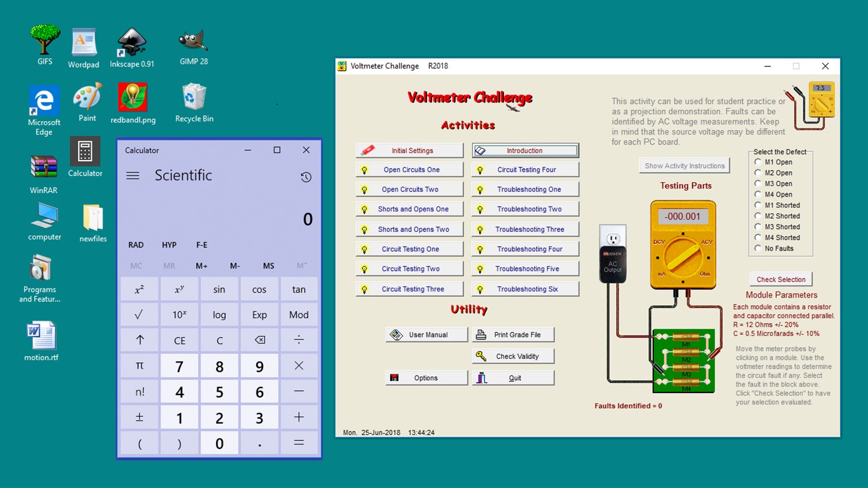Click the lightbulb icon beside Open Circuits One
The height and width of the screenshot is (488, 868).
coord(365,169)
